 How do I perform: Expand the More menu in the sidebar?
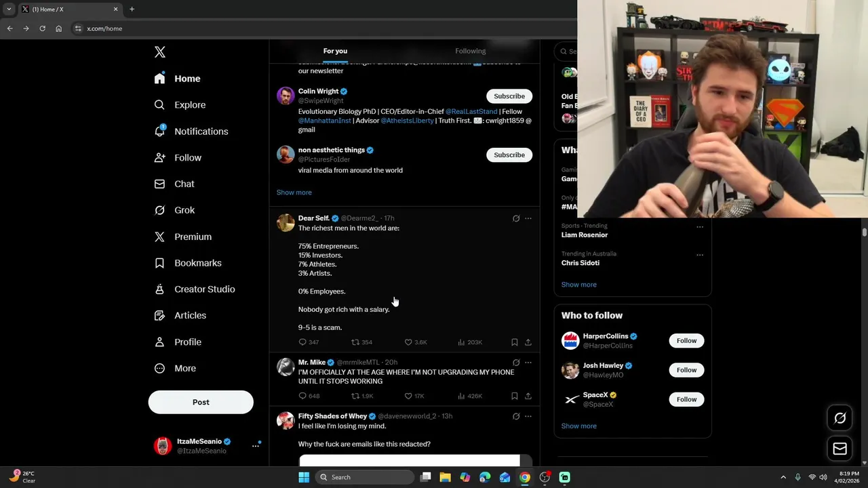pyautogui.click(x=175, y=368)
